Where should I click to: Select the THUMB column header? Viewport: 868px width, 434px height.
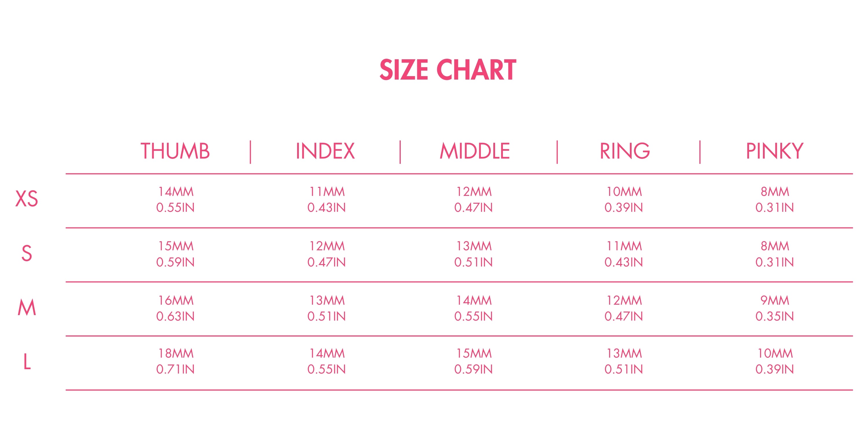point(175,151)
